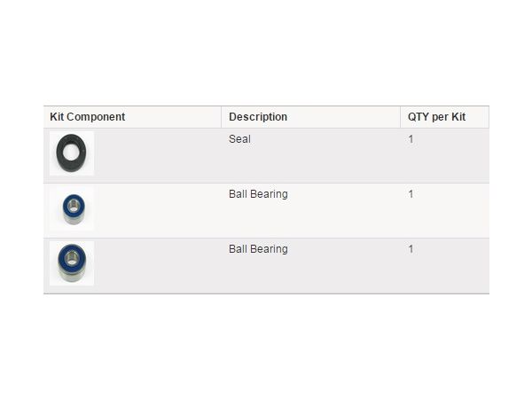
Task: Click the QTY per Kit column header
Action: click(436, 117)
